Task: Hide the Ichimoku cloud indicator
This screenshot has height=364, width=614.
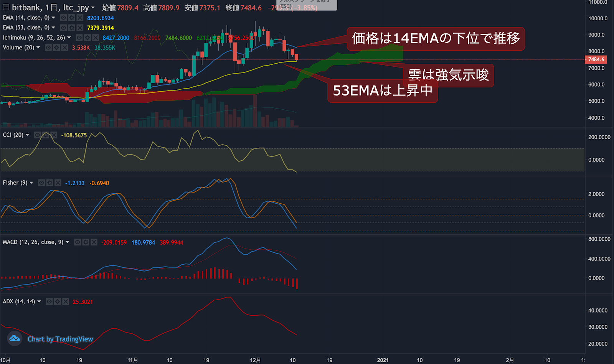Action: pos(79,38)
